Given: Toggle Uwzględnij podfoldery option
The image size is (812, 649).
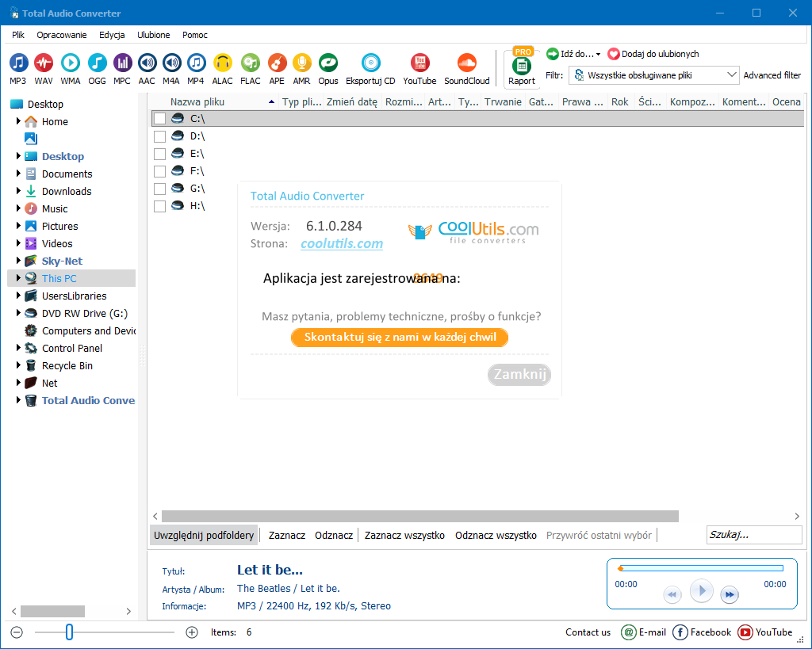Looking at the screenshot, I should (204, 535).
